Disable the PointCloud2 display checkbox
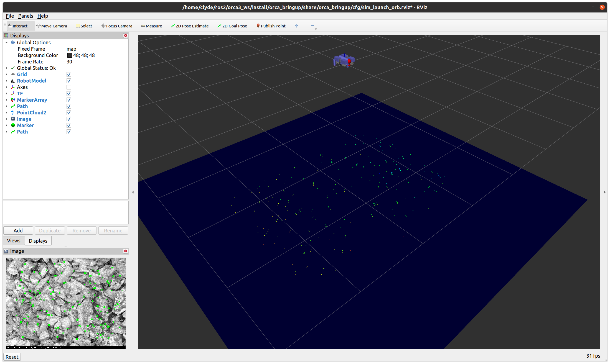Image resolution: width=610 pixels, height=364 pixels. (x=69, y=113)
